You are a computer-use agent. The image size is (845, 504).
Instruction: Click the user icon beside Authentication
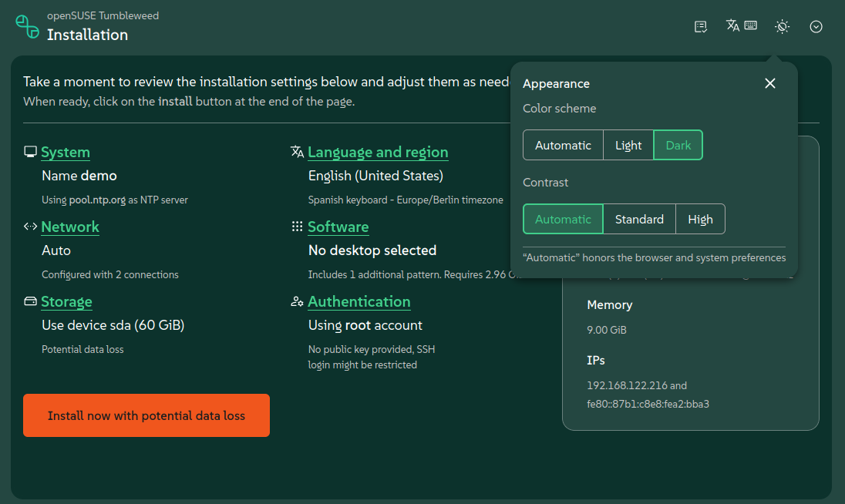[297, 301]
